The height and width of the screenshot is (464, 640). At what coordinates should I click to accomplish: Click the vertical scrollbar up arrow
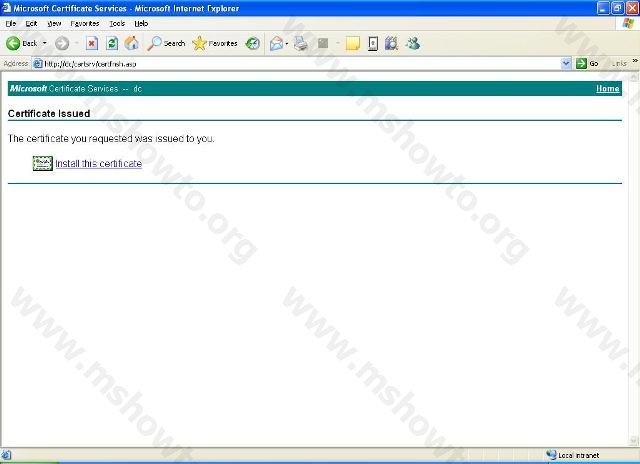[634, 76]
